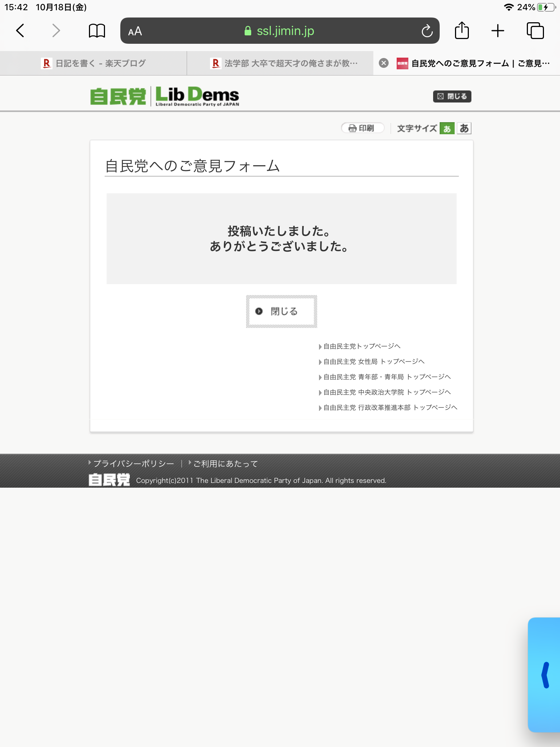Viewport: 560px width, 747px height.
Task: Open the bookmarks book icon
Action: pos(97,31)
